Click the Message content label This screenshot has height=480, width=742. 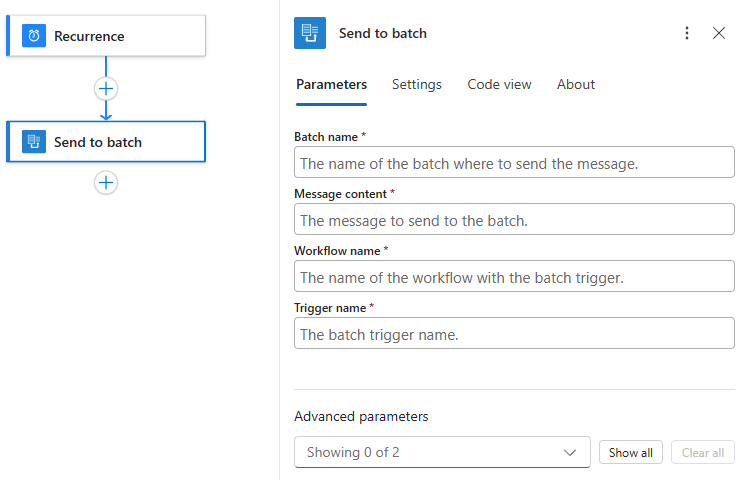(341, 194)
